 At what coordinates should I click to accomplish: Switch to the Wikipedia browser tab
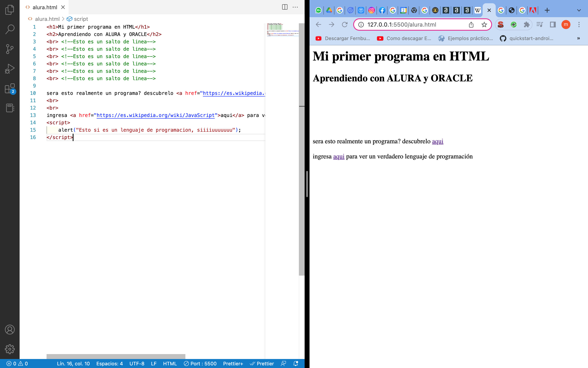478,10
